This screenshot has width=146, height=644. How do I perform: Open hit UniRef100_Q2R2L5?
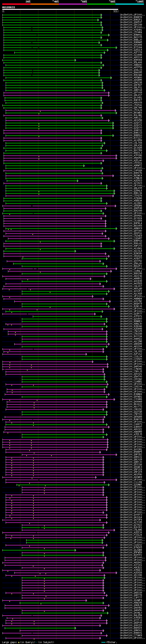point(131,50)
